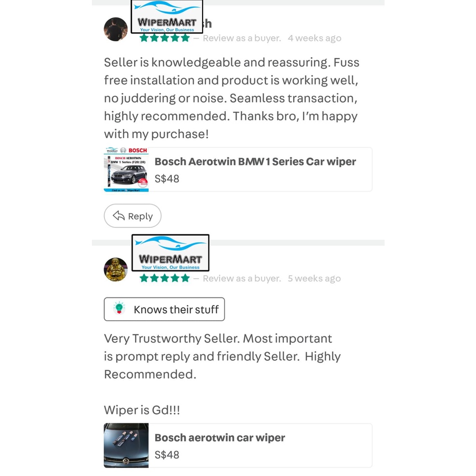Open Bosch aerotwin car wiper thumbnail
The width and height of the screenshot is (476, 476).
click(x=126, y=446)
